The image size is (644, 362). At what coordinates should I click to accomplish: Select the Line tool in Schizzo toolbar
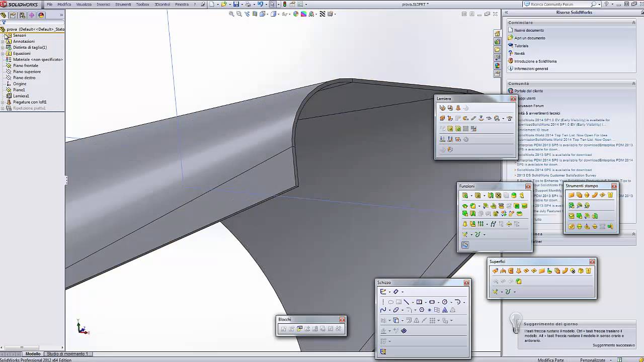point(407,302)
